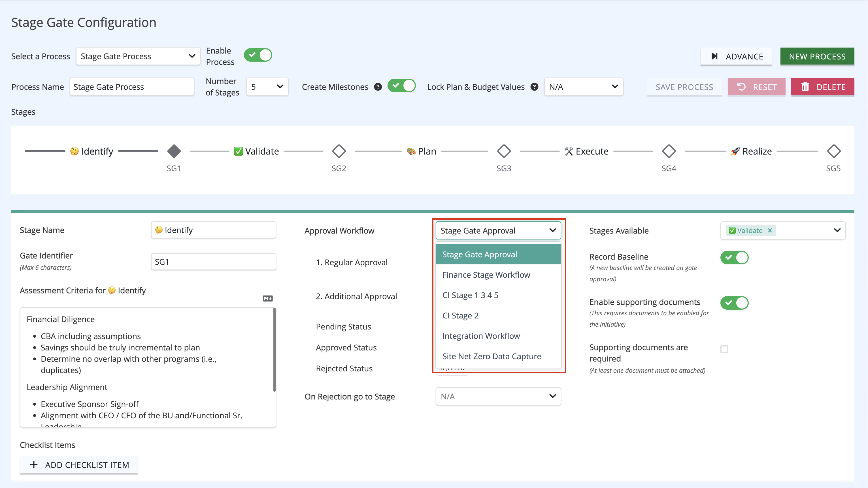Choose Site Net Zero Data Capture workflow option

[x=492, y=356]
